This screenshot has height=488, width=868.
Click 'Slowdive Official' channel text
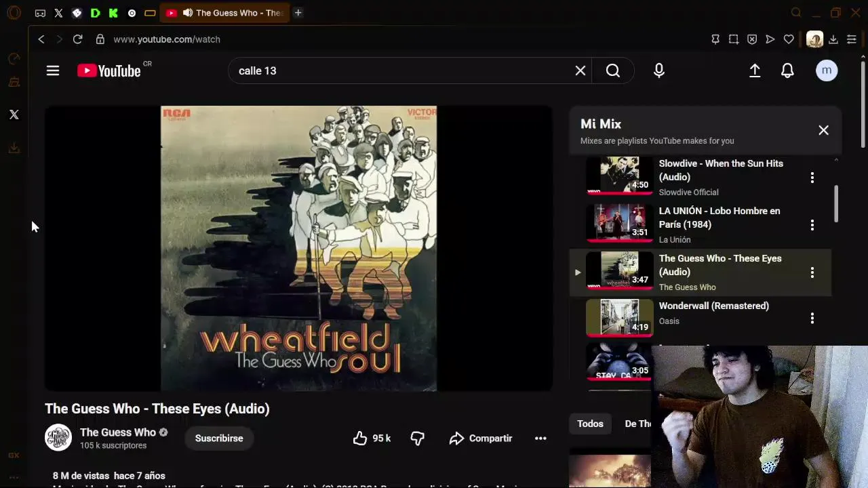[688, 192]
